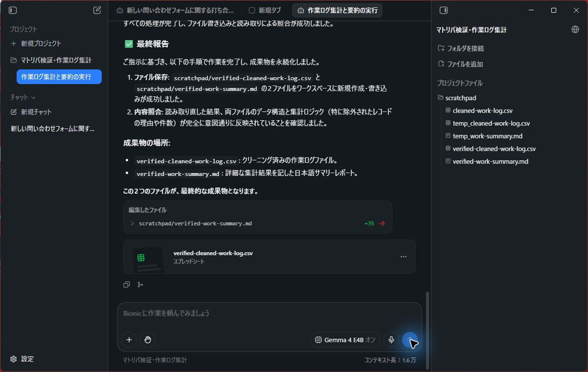Click the マトリバ検証・作業ログ集計 panel title
This screenshot has height=372, width=588.
(x=472, y=30)
